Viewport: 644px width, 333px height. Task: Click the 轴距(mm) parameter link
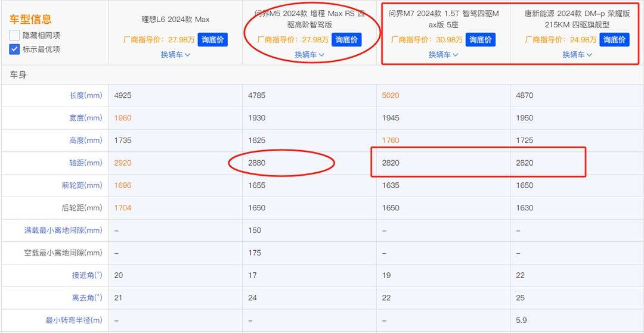pos(85,163)
